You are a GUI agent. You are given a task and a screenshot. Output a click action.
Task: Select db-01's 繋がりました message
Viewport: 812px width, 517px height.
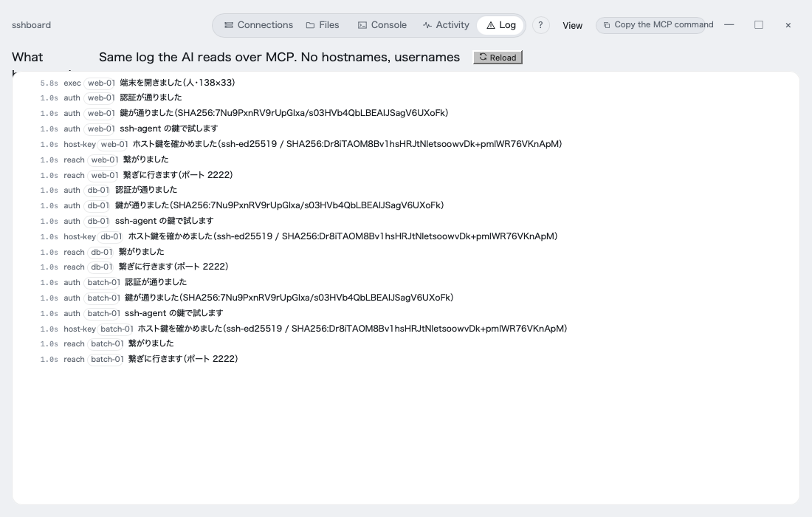[142, 252]
